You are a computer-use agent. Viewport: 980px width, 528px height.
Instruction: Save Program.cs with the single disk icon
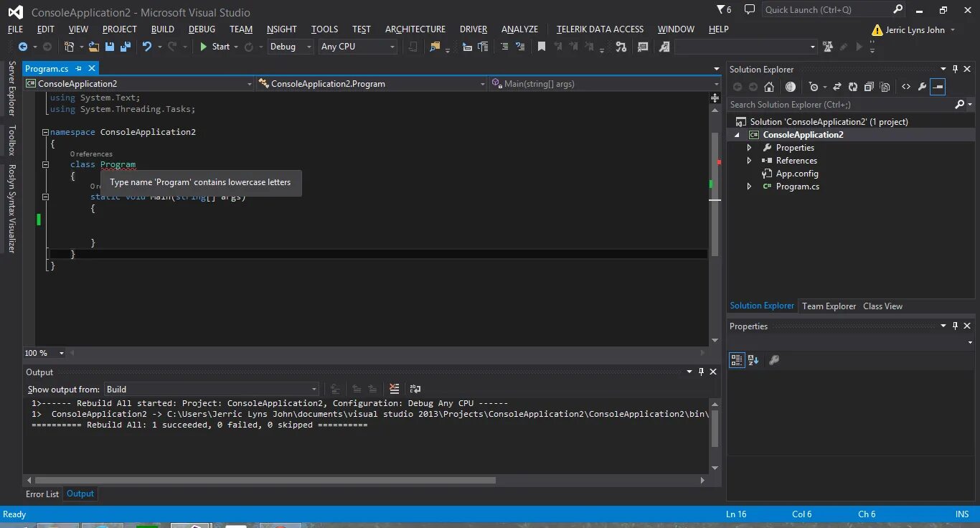(x=110, y=47)
